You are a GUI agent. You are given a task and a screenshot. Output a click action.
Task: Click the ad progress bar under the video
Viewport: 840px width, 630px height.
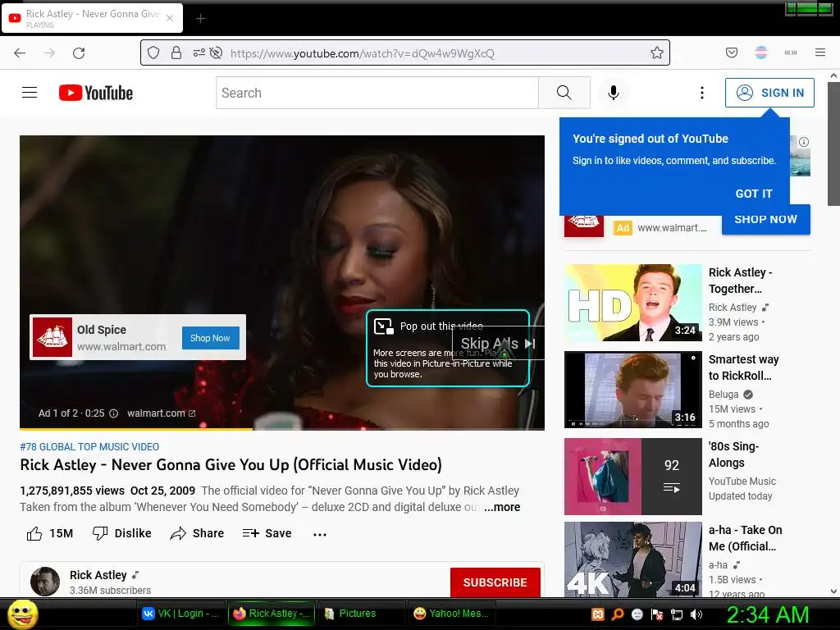[282, 429]
